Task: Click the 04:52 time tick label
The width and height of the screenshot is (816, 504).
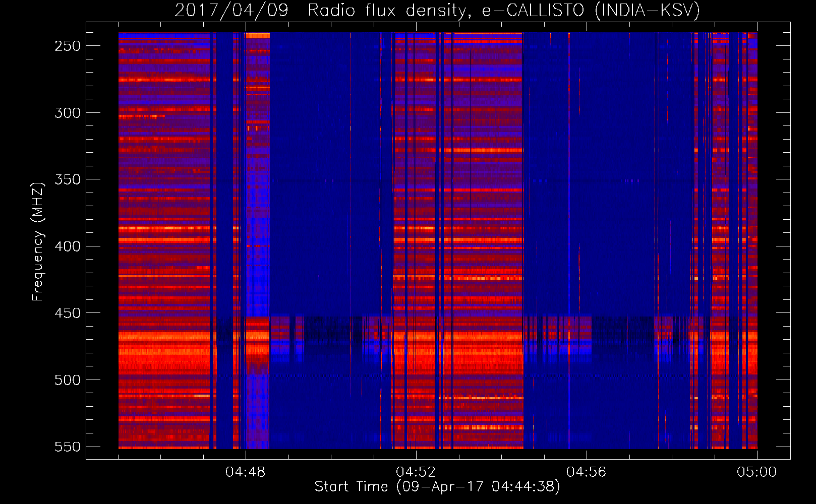Action: 416,472
